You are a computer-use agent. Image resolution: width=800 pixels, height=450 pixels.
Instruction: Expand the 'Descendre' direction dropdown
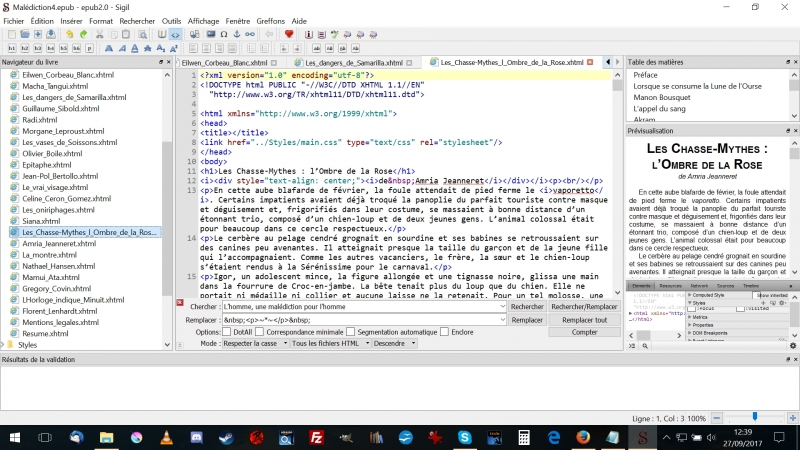point(395,343)
